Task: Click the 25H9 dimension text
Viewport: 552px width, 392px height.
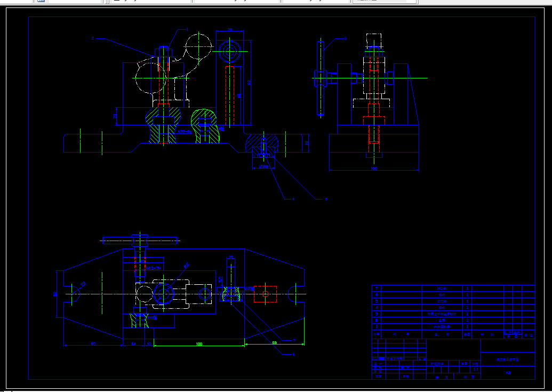Action: pos(263,166)
